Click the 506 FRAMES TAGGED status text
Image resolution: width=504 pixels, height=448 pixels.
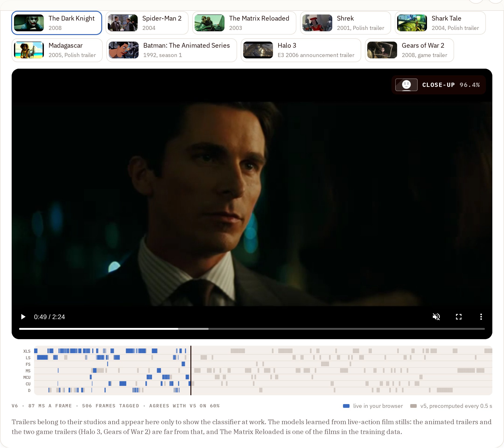[x=110, y=406]
